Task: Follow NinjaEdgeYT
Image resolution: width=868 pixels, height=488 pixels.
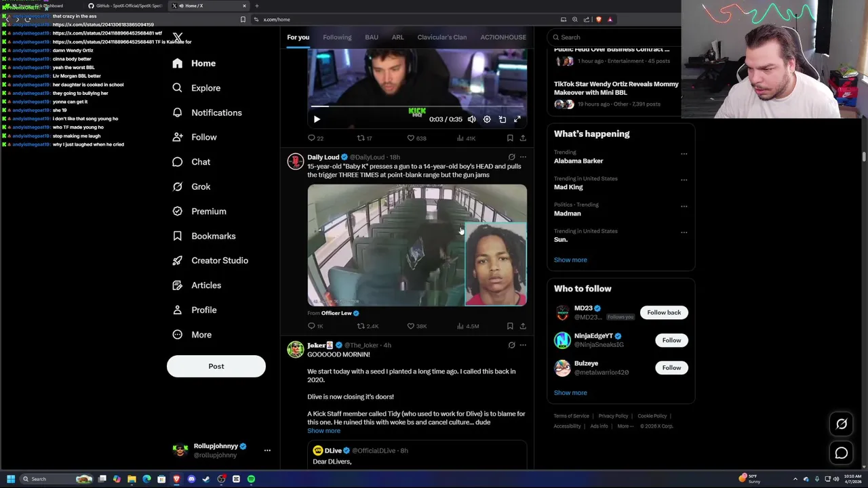Action: click(671, 340)
